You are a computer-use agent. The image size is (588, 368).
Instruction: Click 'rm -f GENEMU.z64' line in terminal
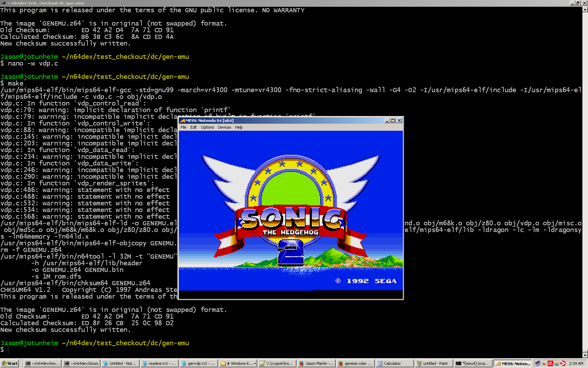pyautogui.click(x=31, y=250)
